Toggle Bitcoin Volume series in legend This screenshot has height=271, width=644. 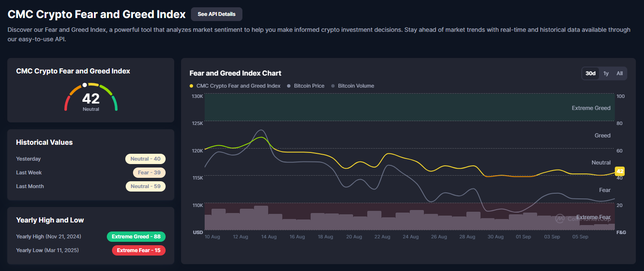point(355,86)
